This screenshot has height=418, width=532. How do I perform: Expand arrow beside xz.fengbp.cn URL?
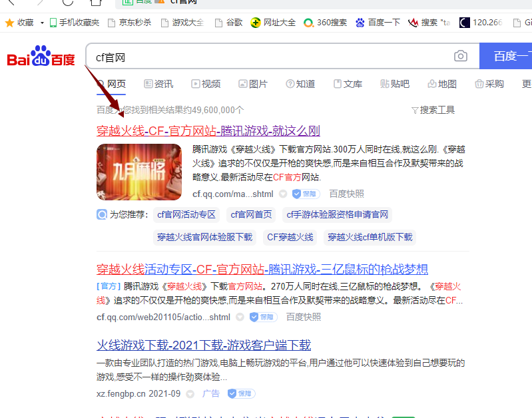pyautogui.click(x=190, y=393)
